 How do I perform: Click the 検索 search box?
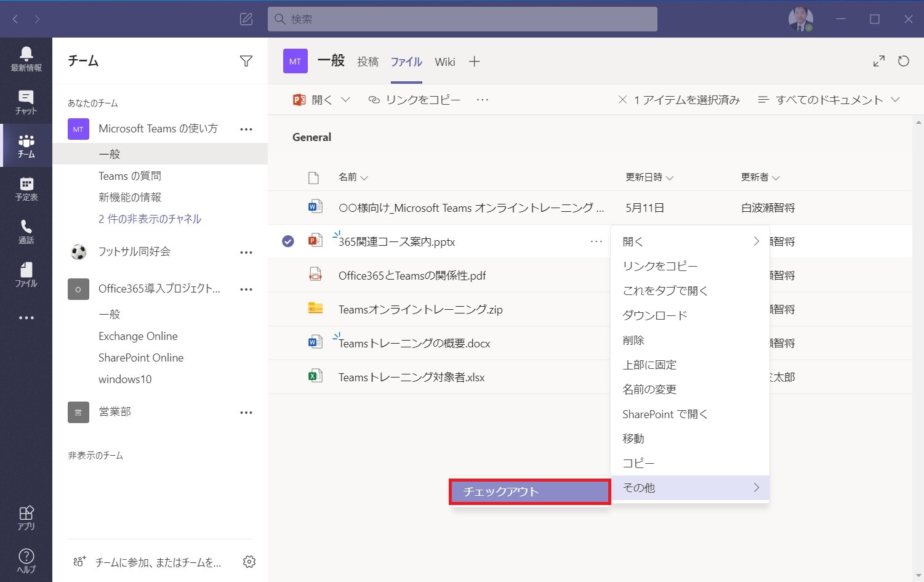(x=462, y=19)
